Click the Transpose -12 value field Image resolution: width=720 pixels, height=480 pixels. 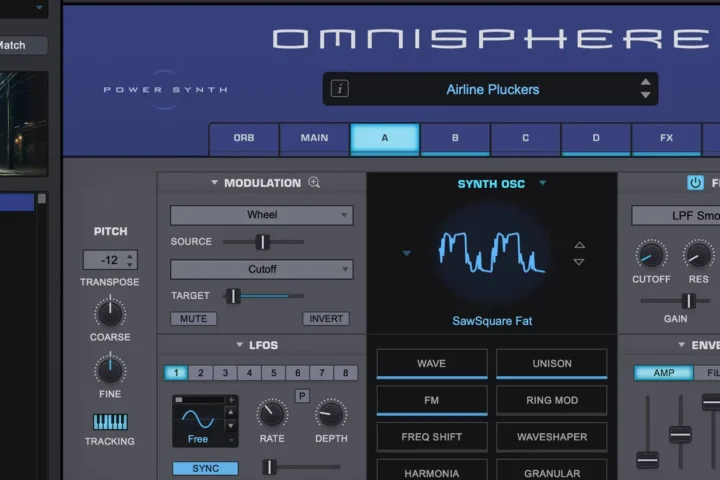coord(110,260)
